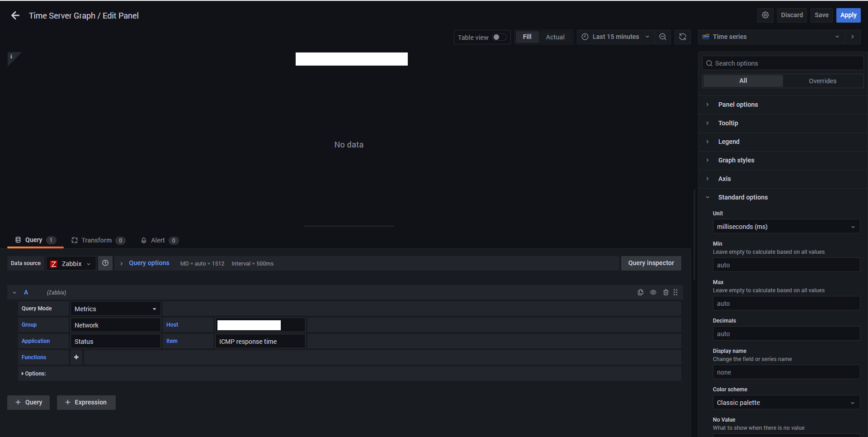The height and width of the screenshot is (437, 868).
Task: Add a function with the plus icon
Action: pos(76,357)
